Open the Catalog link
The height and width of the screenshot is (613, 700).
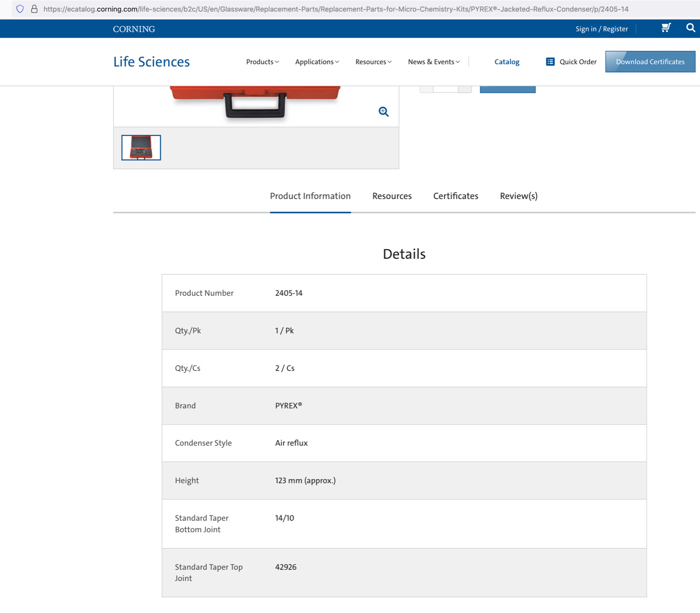(507, 62)
